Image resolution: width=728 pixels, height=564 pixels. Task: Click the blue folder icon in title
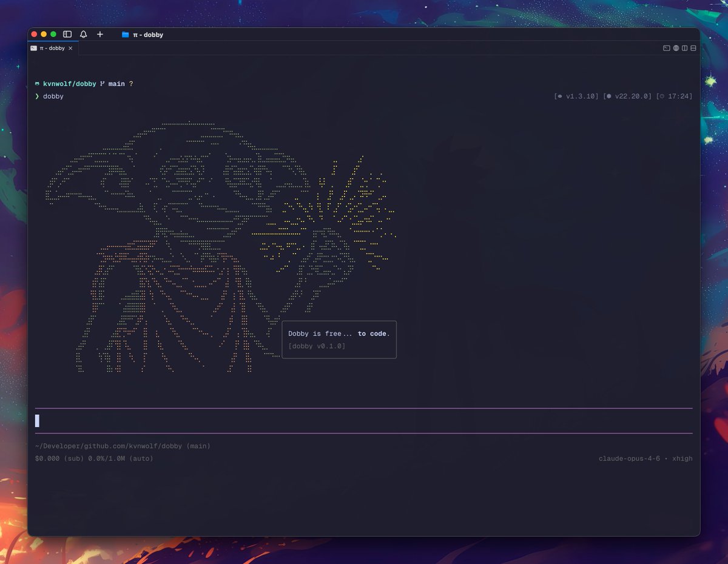tap(126, 35)
